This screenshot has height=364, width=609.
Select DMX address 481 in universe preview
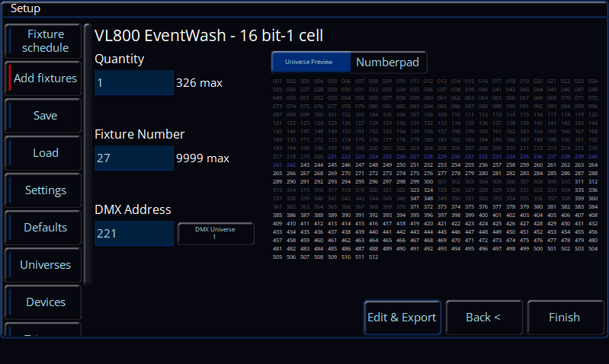277,249
